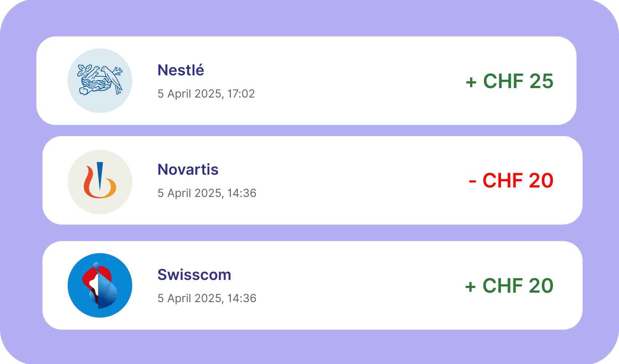
Task: Click the Nestlé bird nest logo
Action: click(100, 80)
